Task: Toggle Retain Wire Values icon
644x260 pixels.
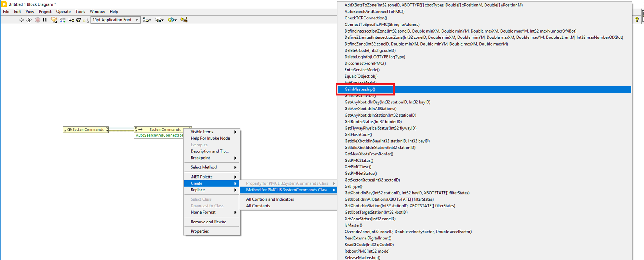Action: (62, 20)
